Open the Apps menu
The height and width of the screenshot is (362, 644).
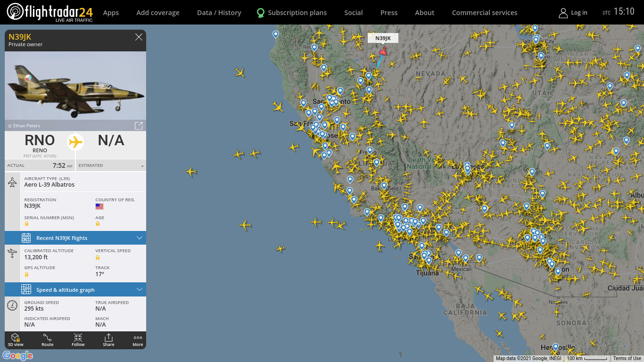tap(111, 13)
